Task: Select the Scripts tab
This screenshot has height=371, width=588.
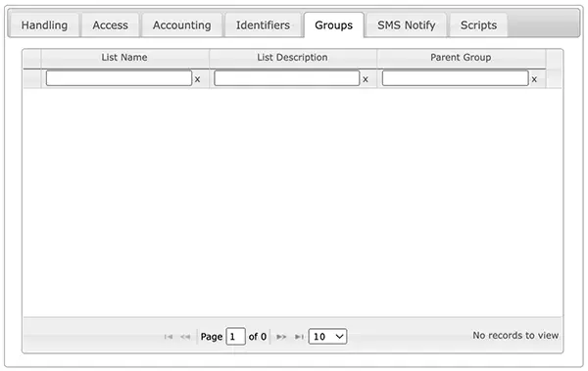Action: (478, 25)
